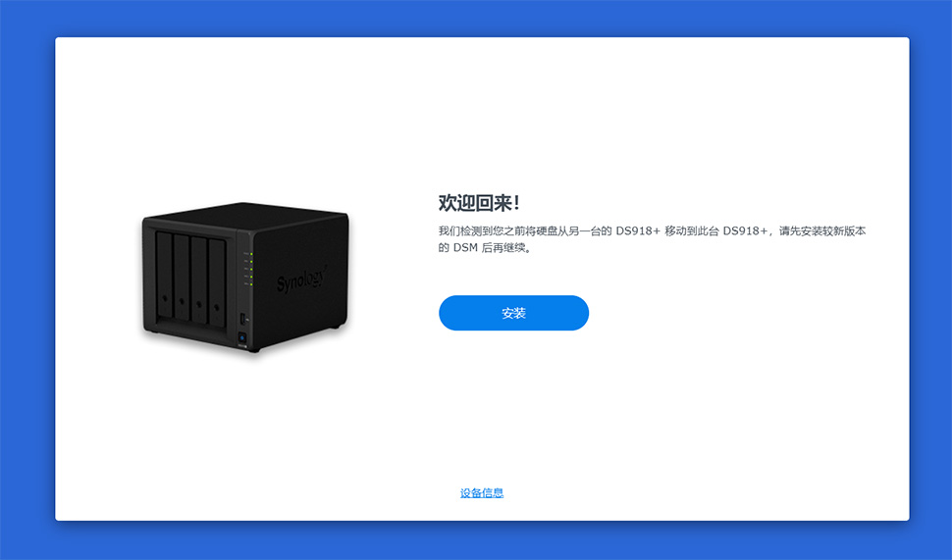Image resolution: width=952 pixels, height=560 pixels.
Task: Click the middle green status LED
Action: click(x=251, y=270)
